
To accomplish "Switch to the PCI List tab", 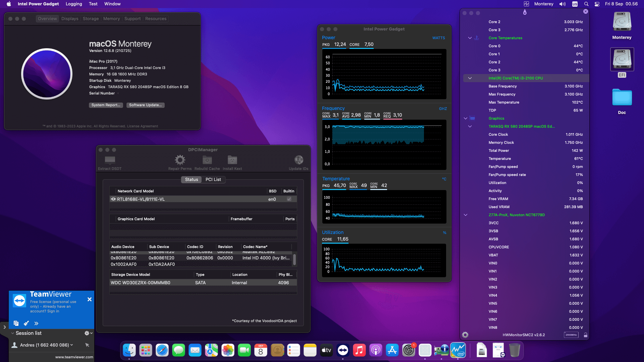I will (x=213, y=180).
